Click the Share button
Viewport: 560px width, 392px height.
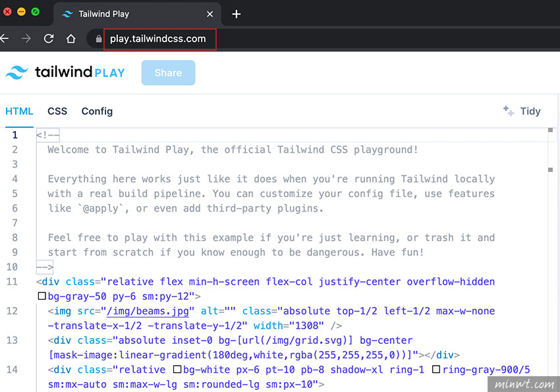tap(168, 73)
